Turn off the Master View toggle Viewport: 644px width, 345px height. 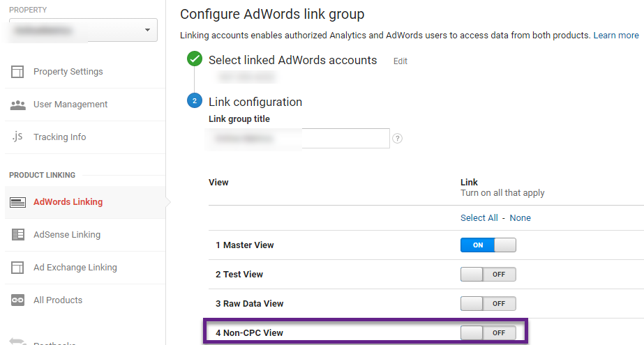click(488, 245)
